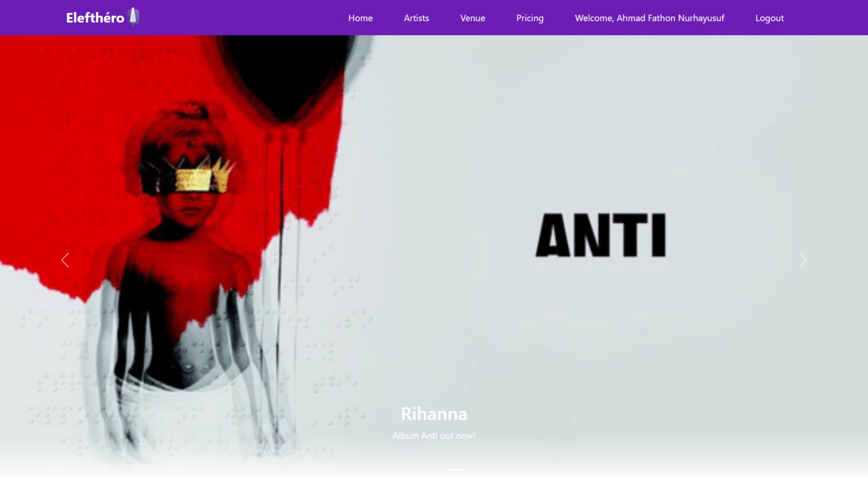Click the Eleftheró brand name
The image size is (868, 488).
[95, 18]
